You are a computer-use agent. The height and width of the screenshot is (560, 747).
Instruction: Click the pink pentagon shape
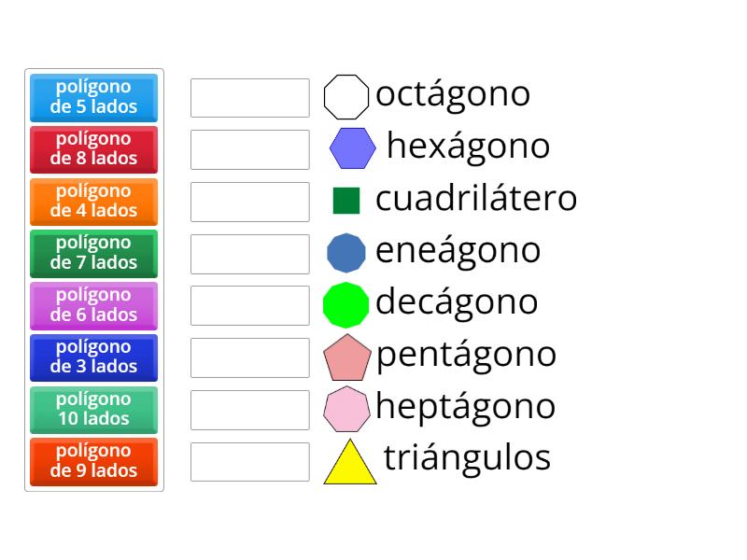[x=346, y=356]
